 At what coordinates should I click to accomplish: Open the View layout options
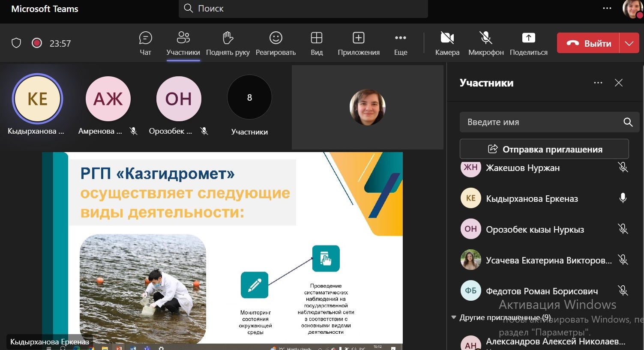(317, 43)
